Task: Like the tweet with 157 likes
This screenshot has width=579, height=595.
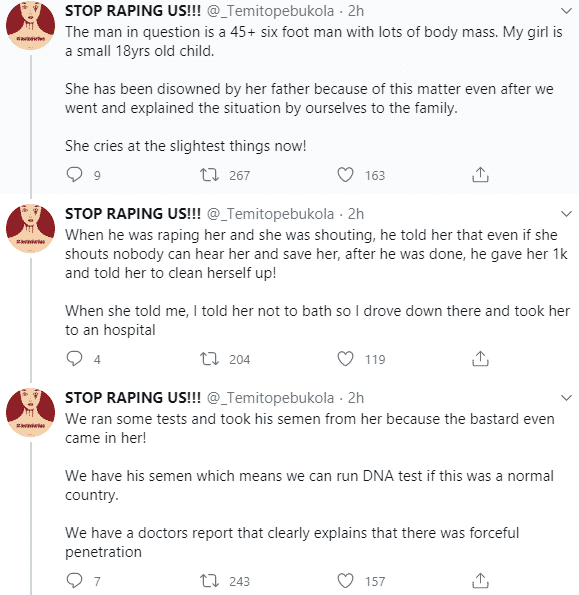Action: click(345, 581)
